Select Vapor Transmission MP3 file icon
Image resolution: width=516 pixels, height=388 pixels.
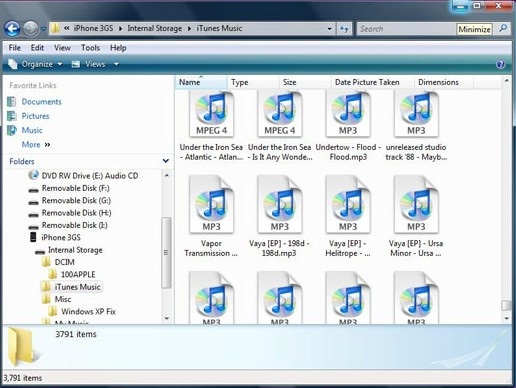click(x=211, y=204)
